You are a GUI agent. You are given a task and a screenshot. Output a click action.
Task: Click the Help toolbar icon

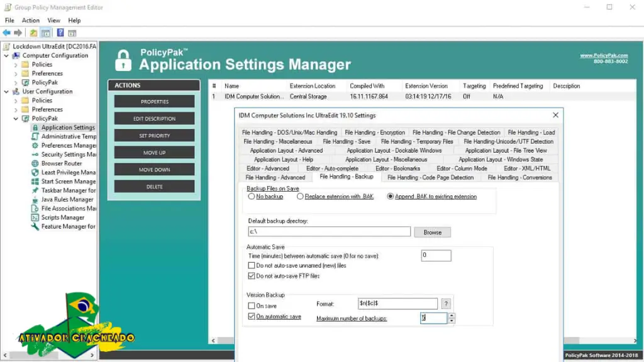60,33
